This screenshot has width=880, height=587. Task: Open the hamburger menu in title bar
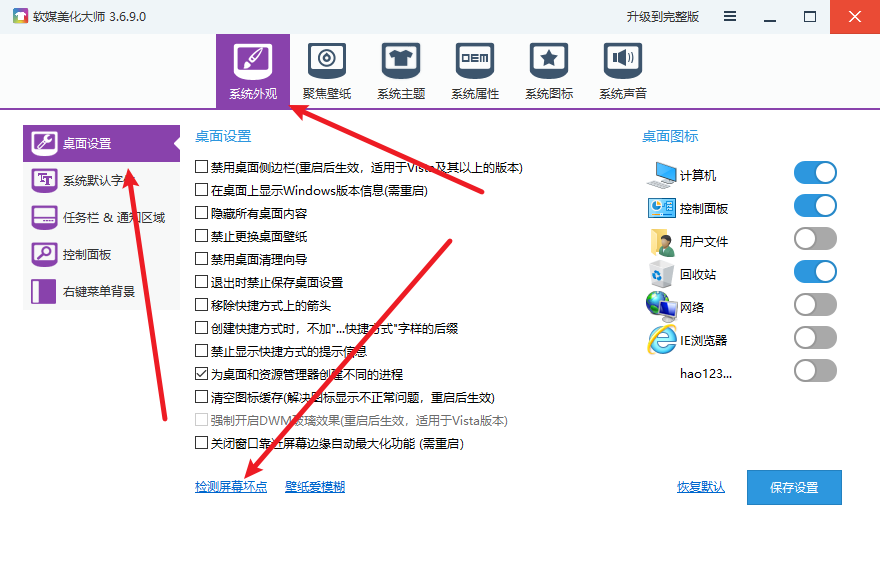pos(730,16)
